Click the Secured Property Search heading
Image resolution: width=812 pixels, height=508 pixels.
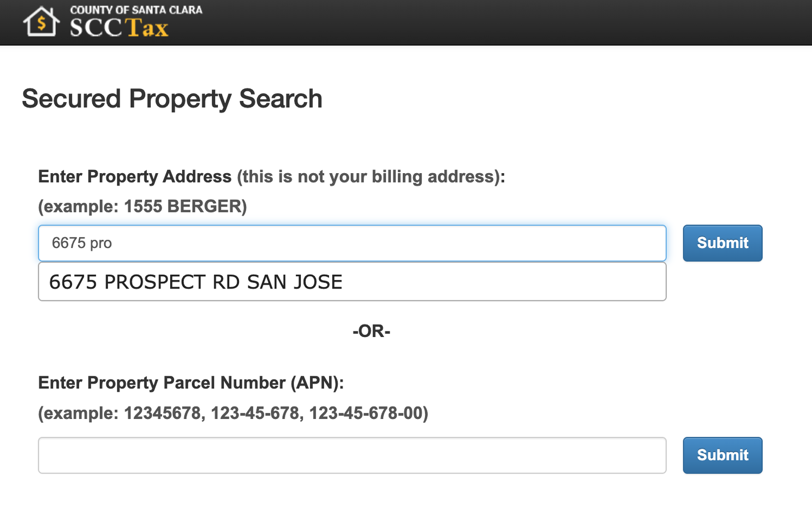[x=172, y=99]
